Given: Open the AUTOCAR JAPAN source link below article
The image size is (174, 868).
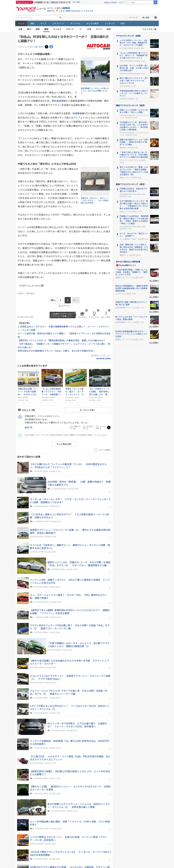Looking at the screenshot, I should coord(103,358).
